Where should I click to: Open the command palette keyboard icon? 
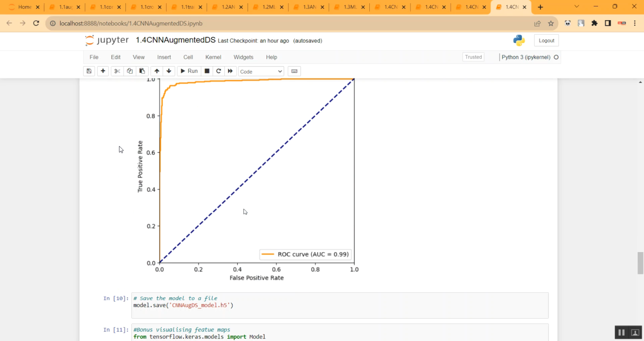pyautogui.click(x=294, y=71)
